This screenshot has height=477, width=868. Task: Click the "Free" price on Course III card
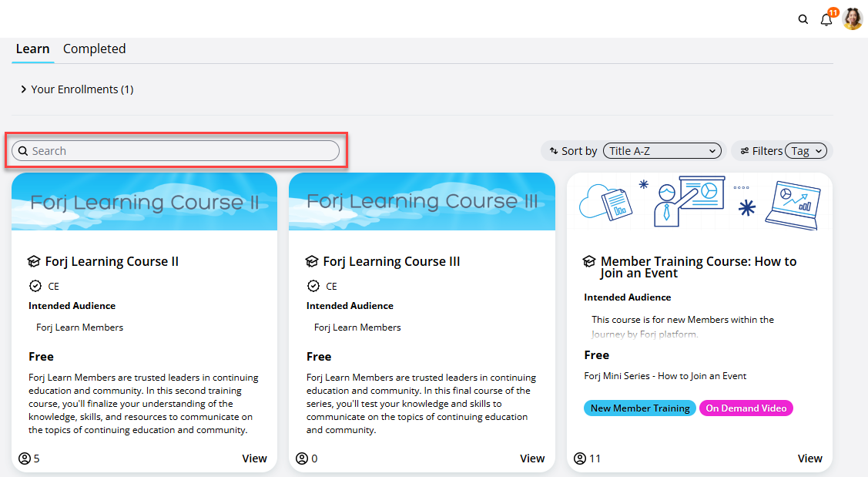click(x=319, y=356)
